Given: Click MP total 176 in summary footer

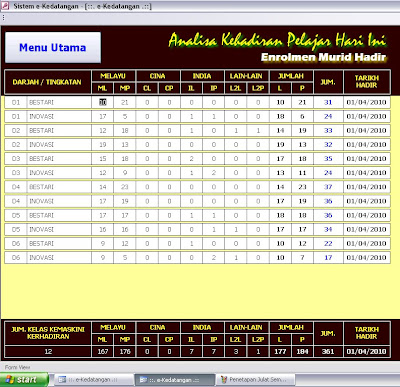Looking at the screenshot, I should [x=125, y=351].
